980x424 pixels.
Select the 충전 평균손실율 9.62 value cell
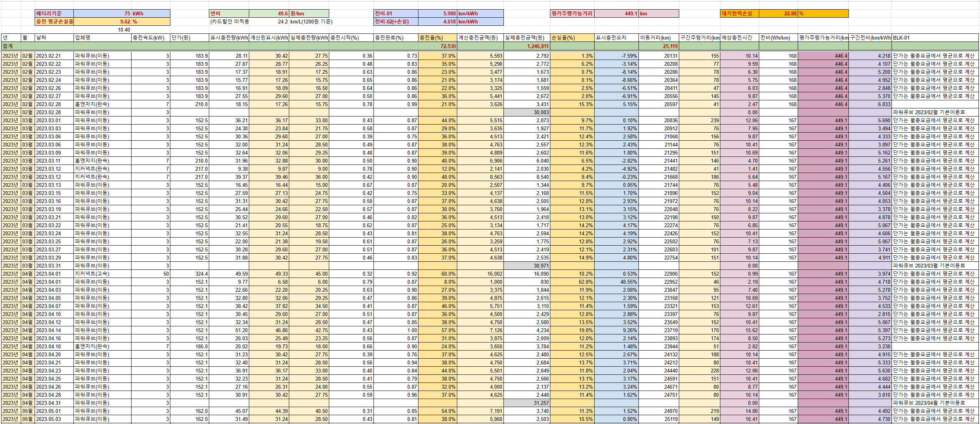coord(102,22)
